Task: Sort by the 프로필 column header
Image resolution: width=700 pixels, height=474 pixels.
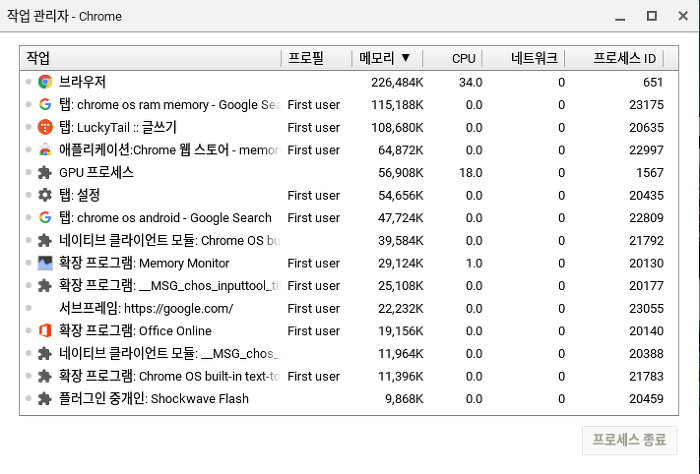Action: [317, 58]
